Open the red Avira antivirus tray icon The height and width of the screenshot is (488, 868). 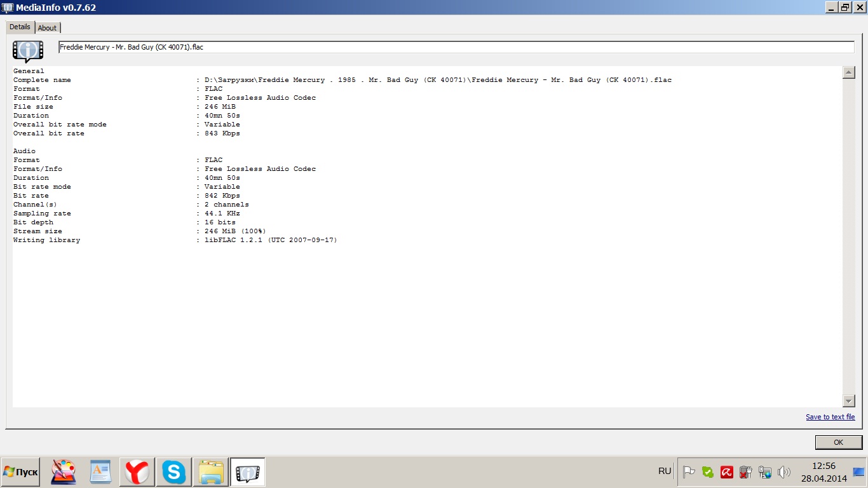coord(727,472)
